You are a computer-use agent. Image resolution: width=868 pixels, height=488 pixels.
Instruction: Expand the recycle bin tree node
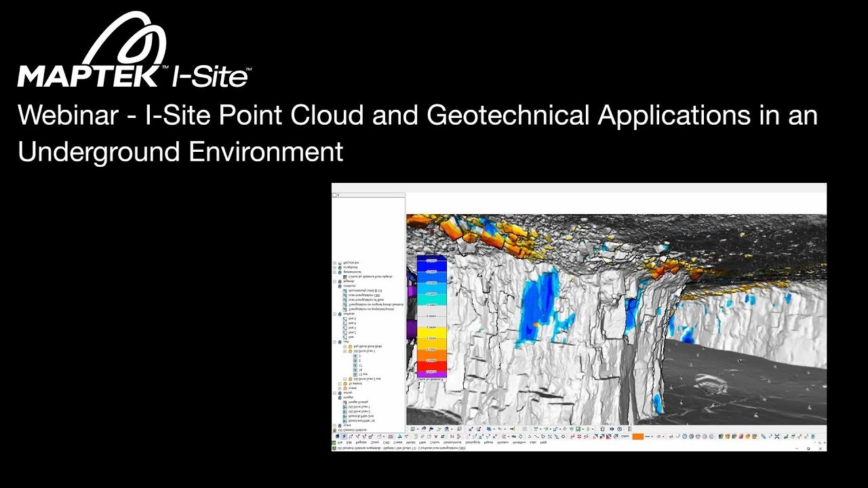click(334, 263)
